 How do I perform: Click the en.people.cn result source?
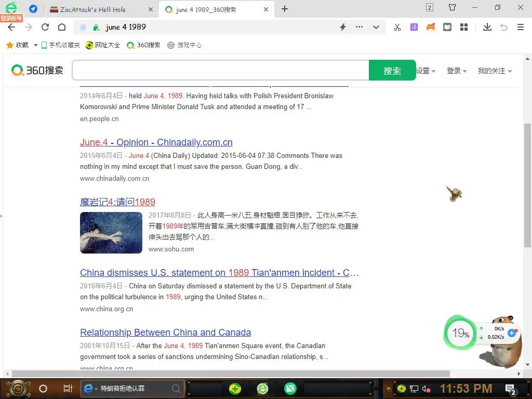point(99,119)
